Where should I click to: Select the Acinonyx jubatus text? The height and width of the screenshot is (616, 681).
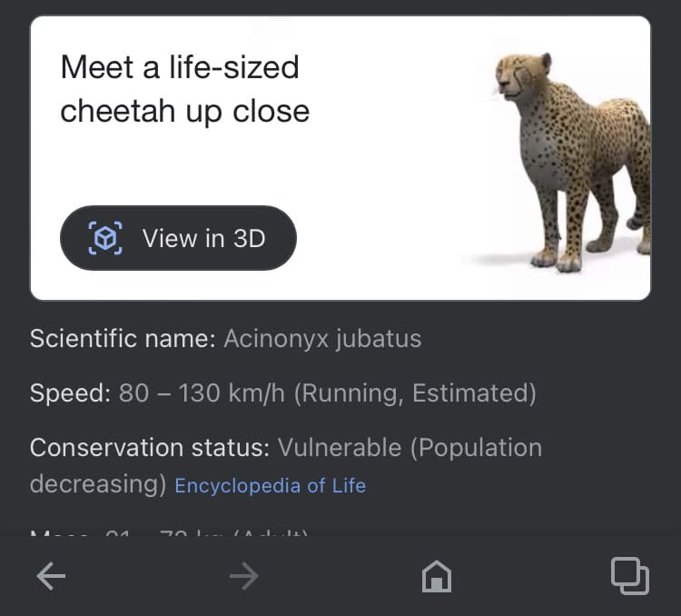(322, 340)
